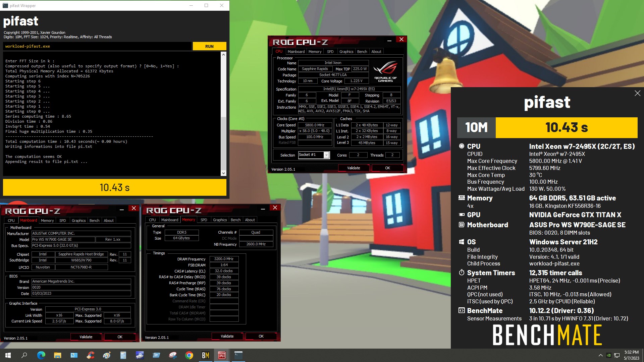Launch CCleaner from the taskbar

click(90, 355)
